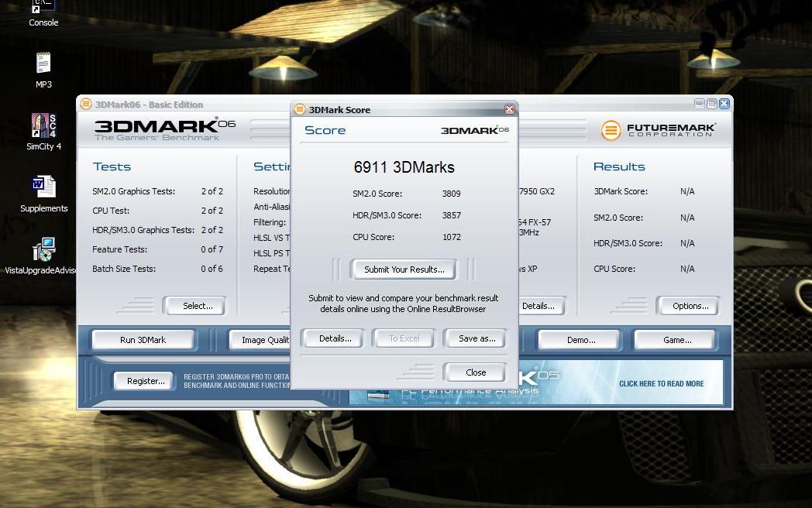This screenshot has width=812, height=508.
Task: Click Submit Your Results button
Action: (404, 269)
